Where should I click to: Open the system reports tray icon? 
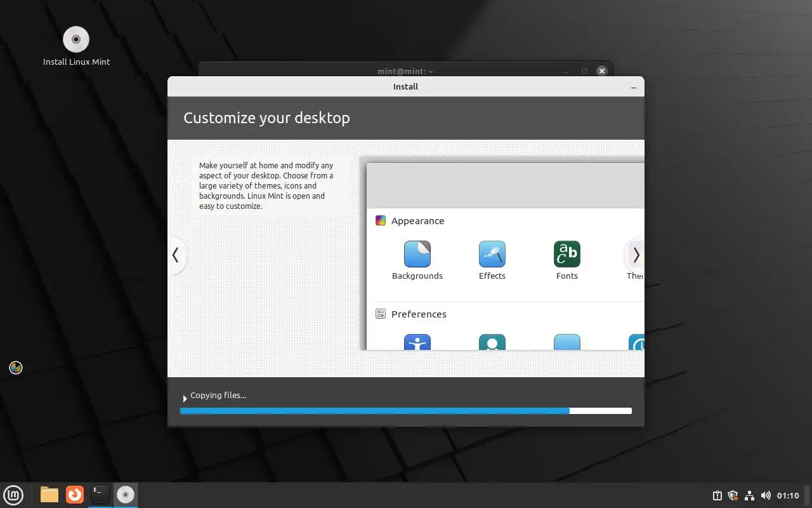[x=717, y=495]
